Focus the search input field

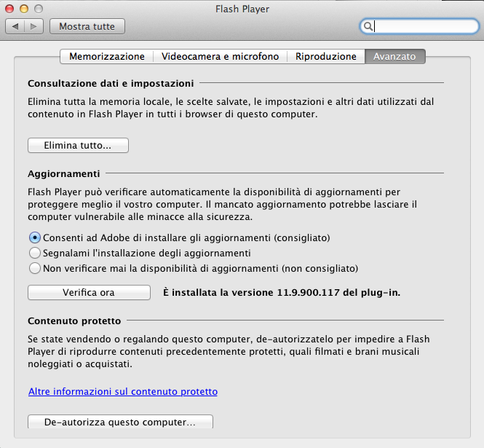pyautogui.click(x=426, y=26)
